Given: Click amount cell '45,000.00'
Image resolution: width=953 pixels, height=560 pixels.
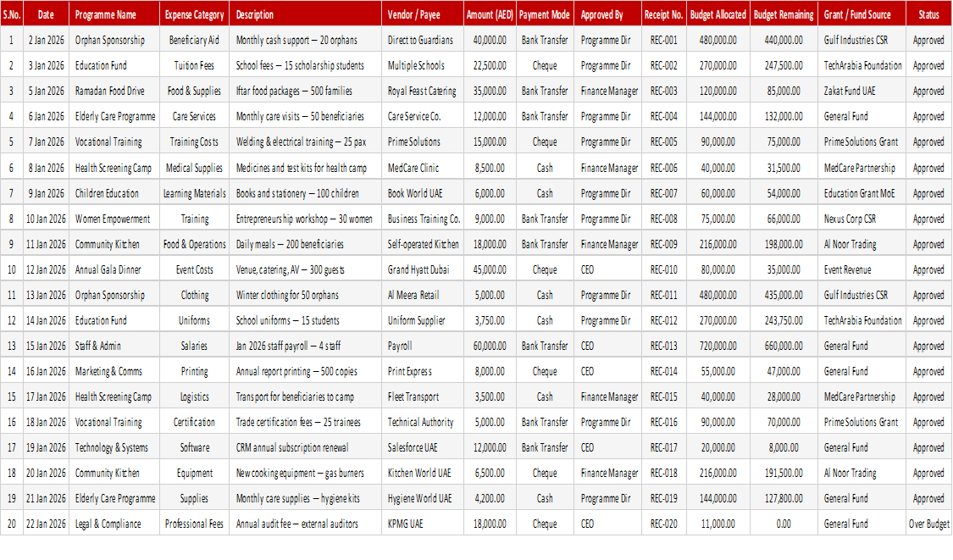Looking at the screenshot, I should pos(490,269).
